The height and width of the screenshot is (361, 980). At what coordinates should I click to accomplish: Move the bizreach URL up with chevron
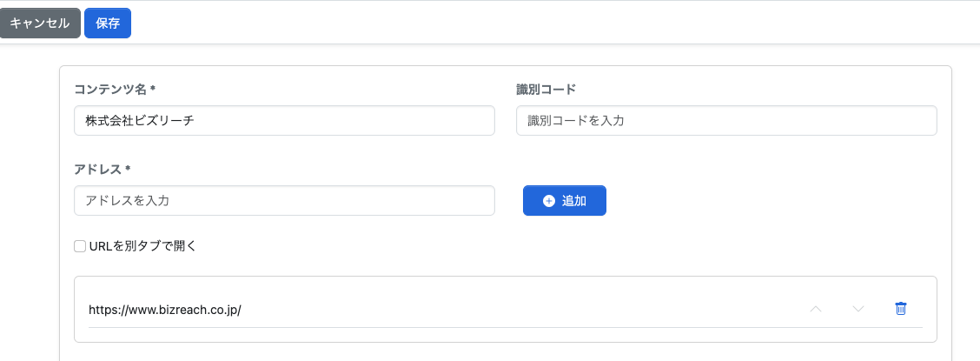[816, 309]
